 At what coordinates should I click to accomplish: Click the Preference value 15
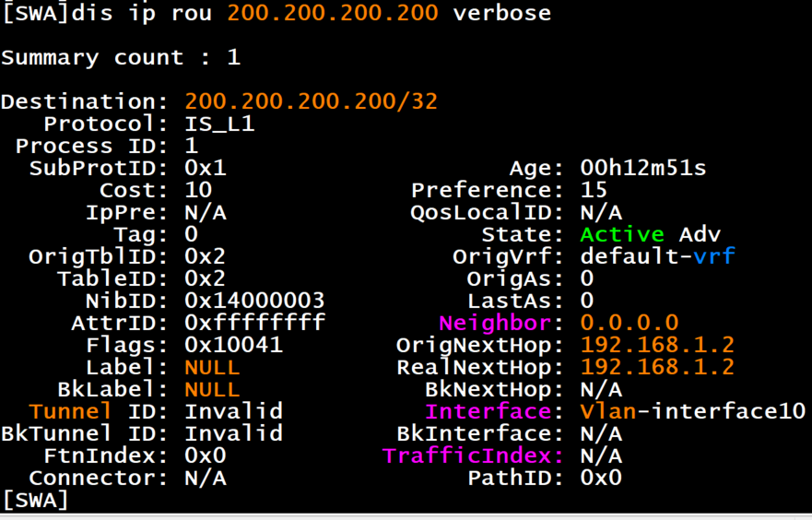point(594,191)
